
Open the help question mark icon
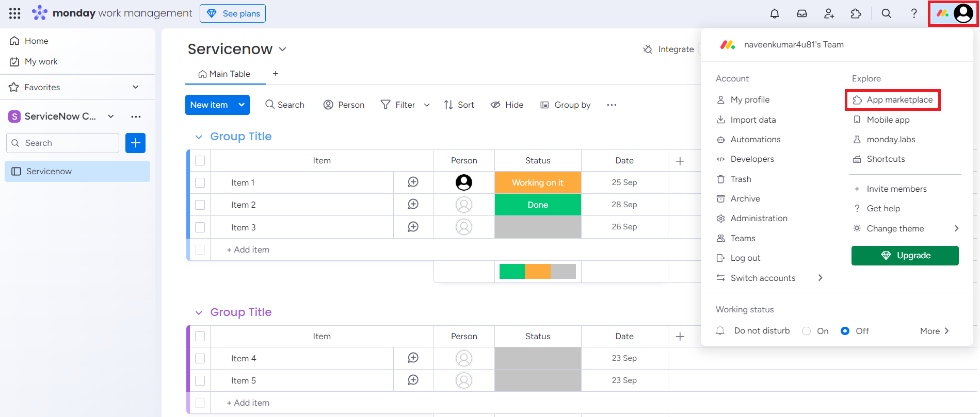point(914,13)
